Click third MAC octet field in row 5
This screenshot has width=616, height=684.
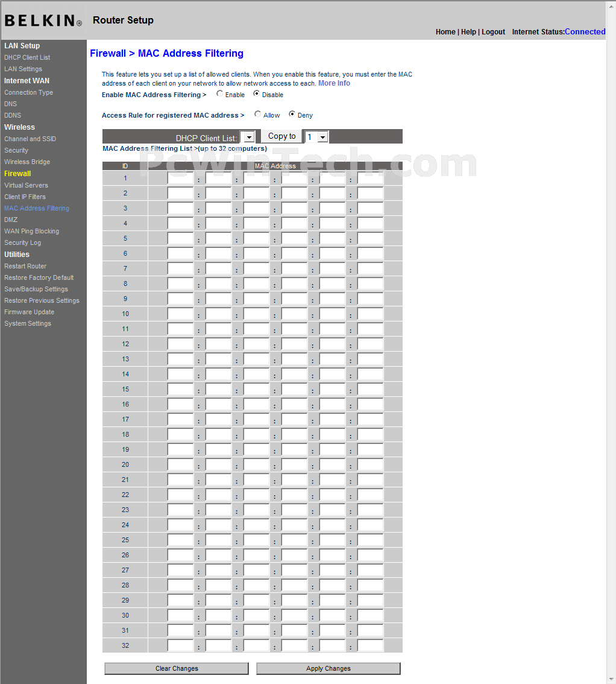tap(256, 239)
